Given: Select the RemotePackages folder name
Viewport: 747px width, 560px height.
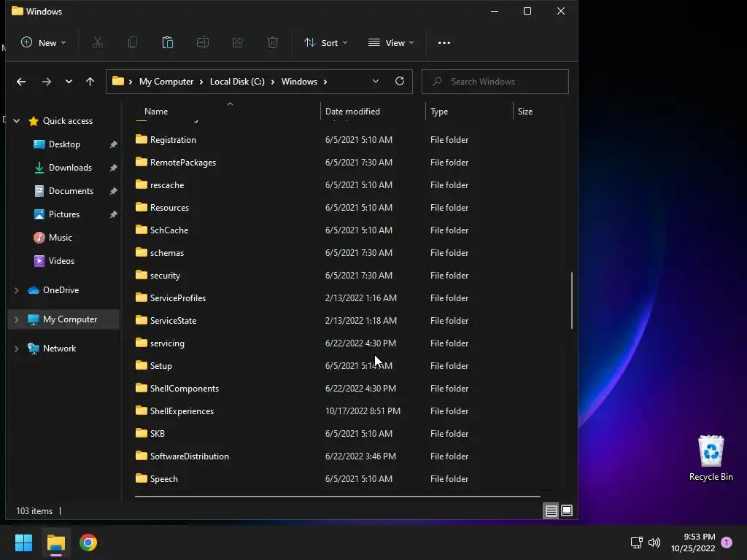Looking at the screenshot, I should click(x=183, y=163).
